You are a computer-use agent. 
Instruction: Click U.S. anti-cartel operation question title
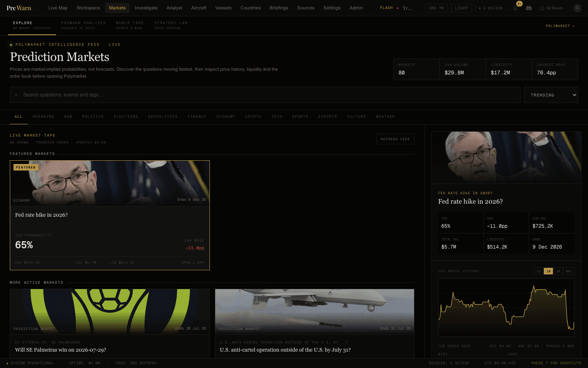click(285, 350)
